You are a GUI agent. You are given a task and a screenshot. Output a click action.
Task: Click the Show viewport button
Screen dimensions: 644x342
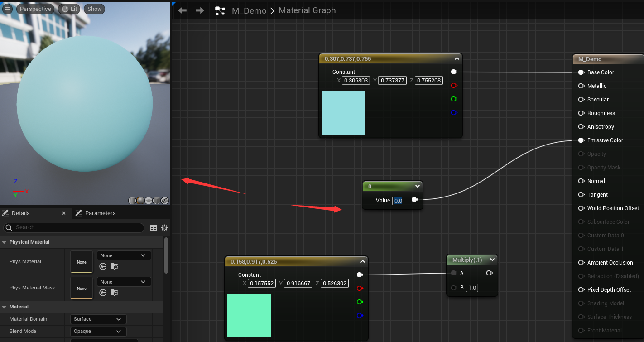[x=94, y=9]
